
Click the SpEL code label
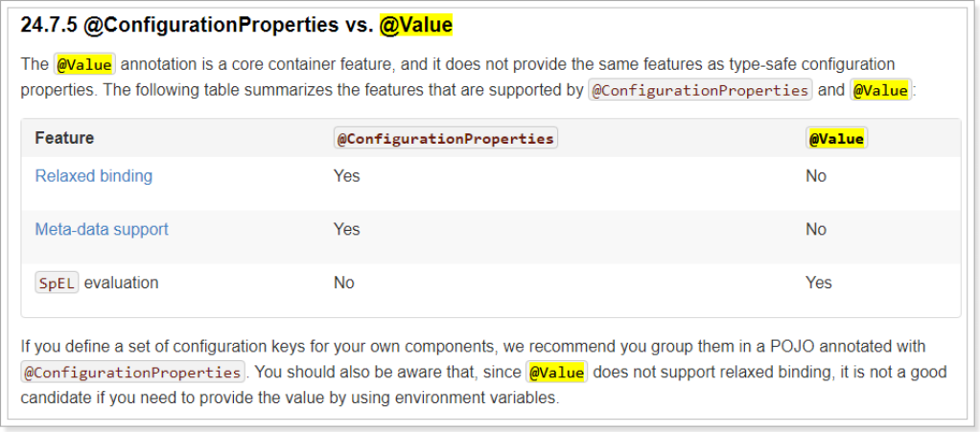click(x=57, y=283)
